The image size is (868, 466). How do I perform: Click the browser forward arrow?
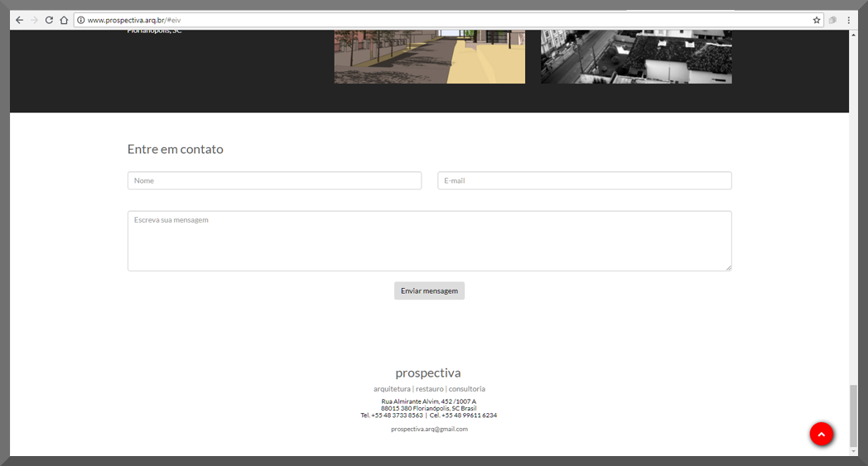[x=34, y=20]
